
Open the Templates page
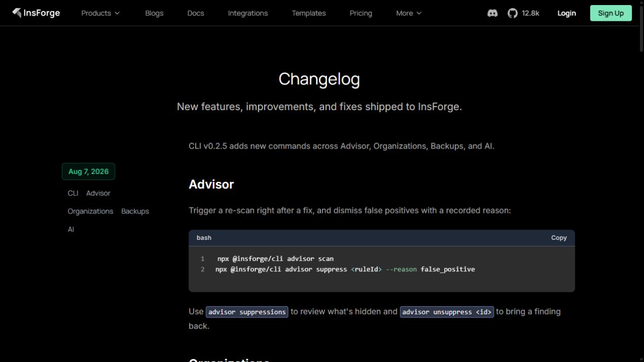click(x=309, y=13)
